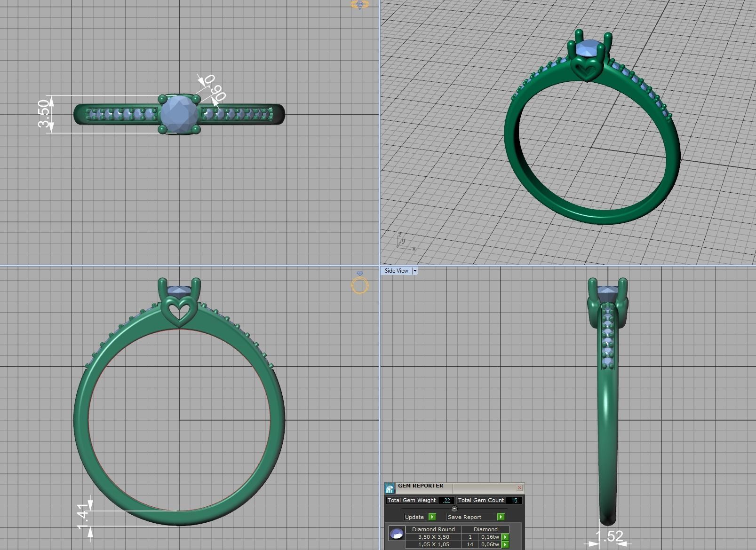Click the gem count cell showing 14
Image resolution: width=756 pixels, height=550 pixels.
click(x=470, y=544)
